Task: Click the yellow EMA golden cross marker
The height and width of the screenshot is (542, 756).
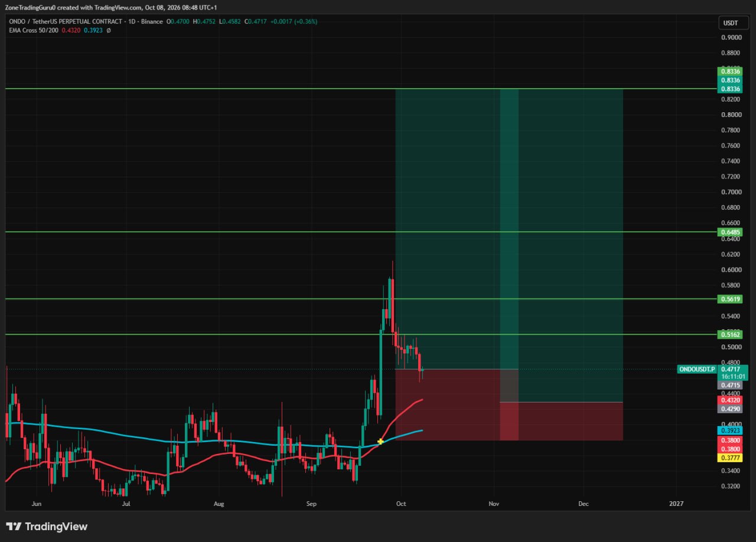Action: pos(381,441)
